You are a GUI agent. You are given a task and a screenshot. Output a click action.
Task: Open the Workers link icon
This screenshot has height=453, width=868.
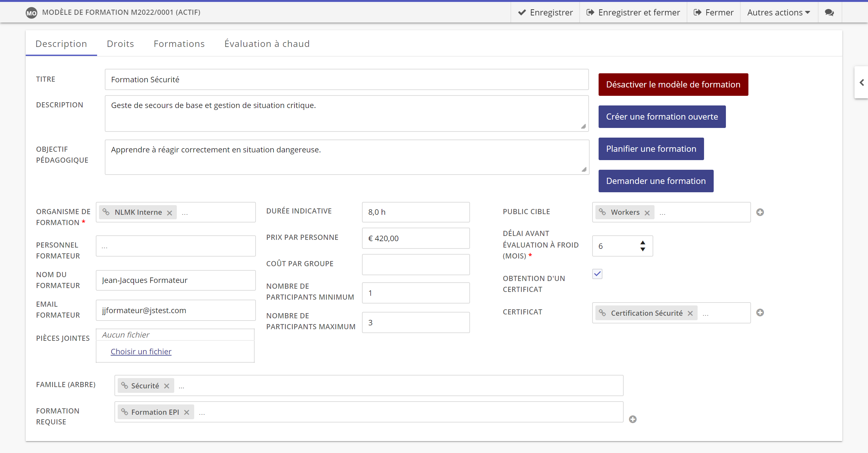point(602,212)
